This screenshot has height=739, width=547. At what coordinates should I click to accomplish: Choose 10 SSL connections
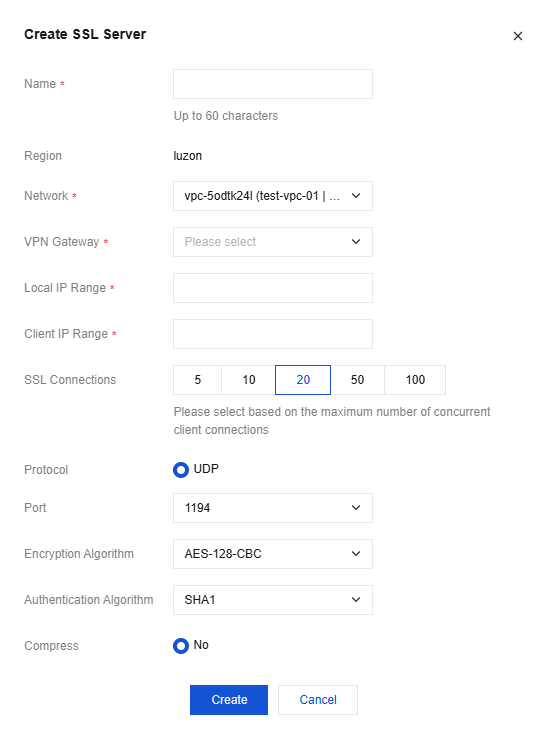[249, 380]
